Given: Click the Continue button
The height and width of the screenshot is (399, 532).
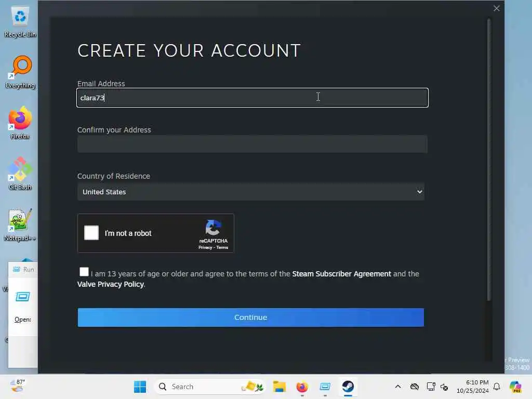Looking at the screenshot, I should [x=251, y=317].
